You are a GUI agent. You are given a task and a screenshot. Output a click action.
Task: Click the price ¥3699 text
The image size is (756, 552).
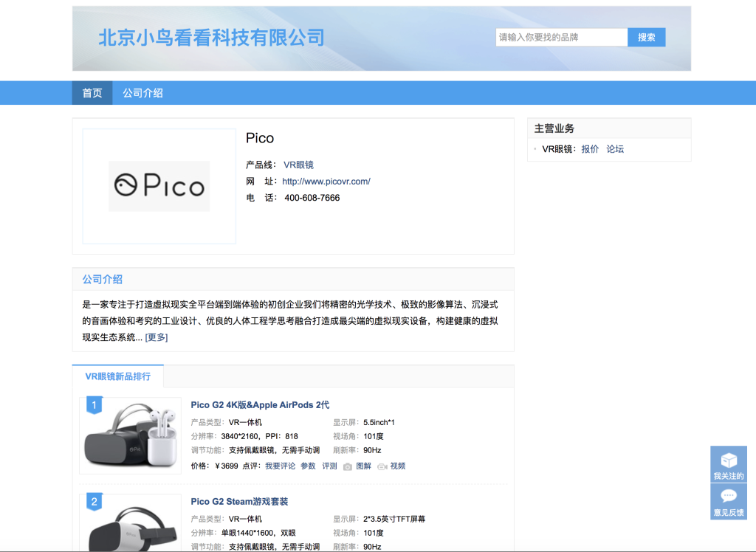pyautogui.click(x=227, y=466)
